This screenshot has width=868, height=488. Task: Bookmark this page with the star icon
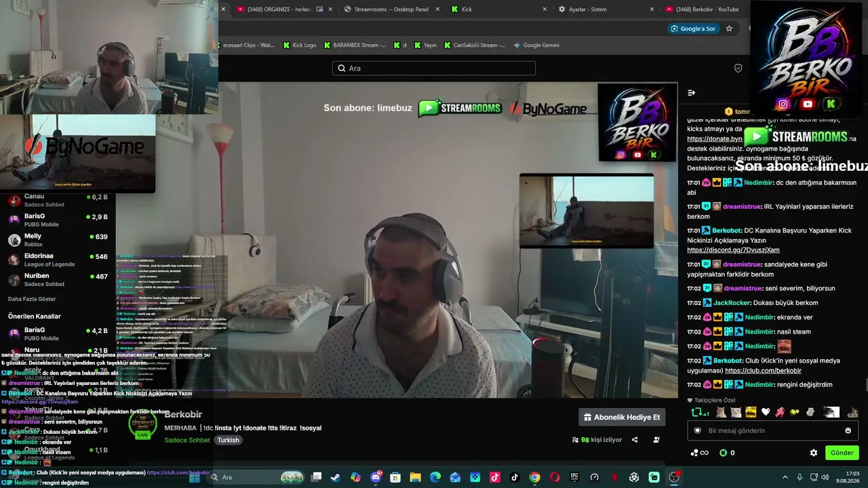pyautogui.click(x=729, y=28)
